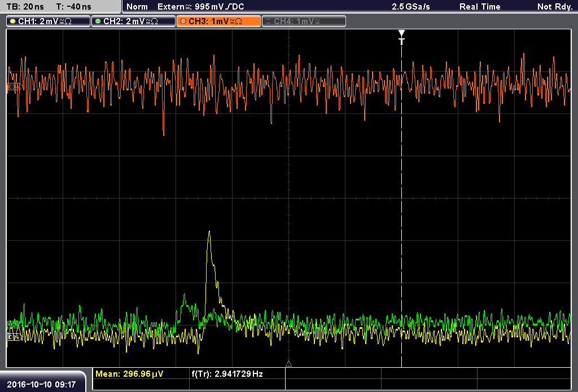Click the CH1 yellow ground level marker
This screenshot has width=578, height=392.
(x=14, y=337)
